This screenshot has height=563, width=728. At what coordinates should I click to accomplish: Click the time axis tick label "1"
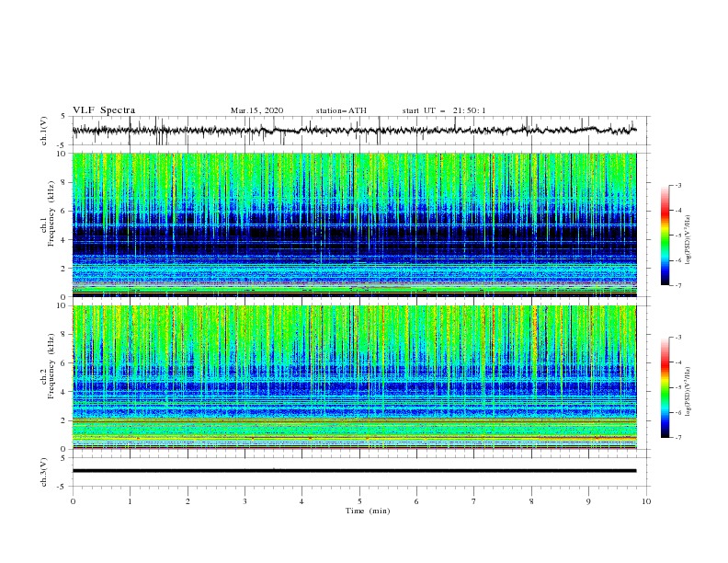pyautogui.click(x=130, y=501)
